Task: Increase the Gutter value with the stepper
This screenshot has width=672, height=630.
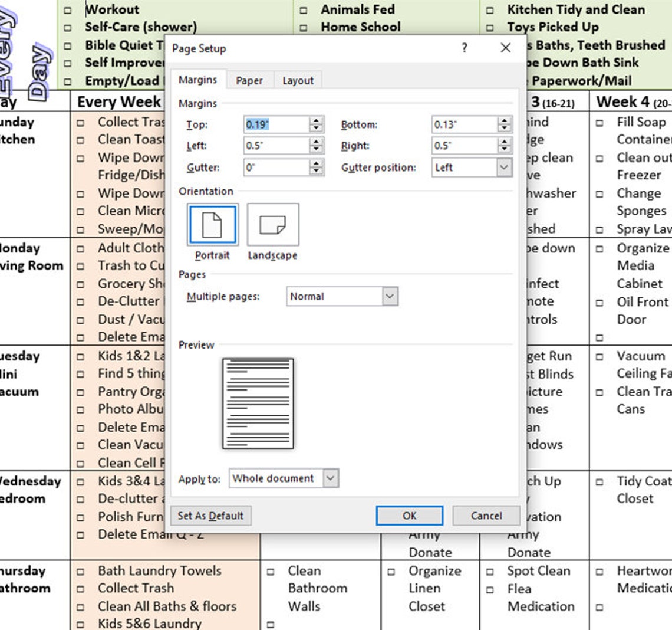Action: (x=316, y=164)
